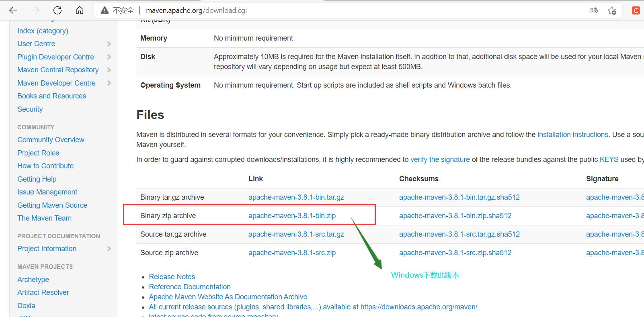The width and height of the screenshot is (644, 317).
Task: Open Community Overview link
Action: [x=51, y=140]
